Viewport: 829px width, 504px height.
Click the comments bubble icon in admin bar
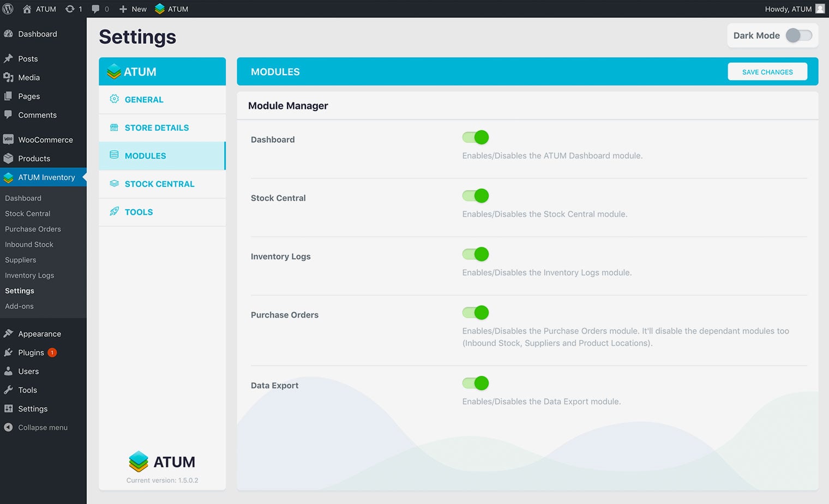[x=96, y=9]
